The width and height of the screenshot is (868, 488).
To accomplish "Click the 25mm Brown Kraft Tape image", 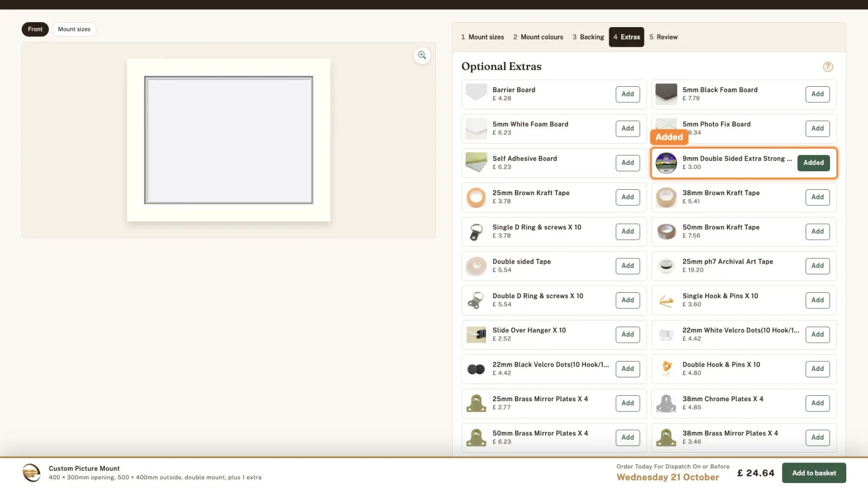I will (476, 197).
